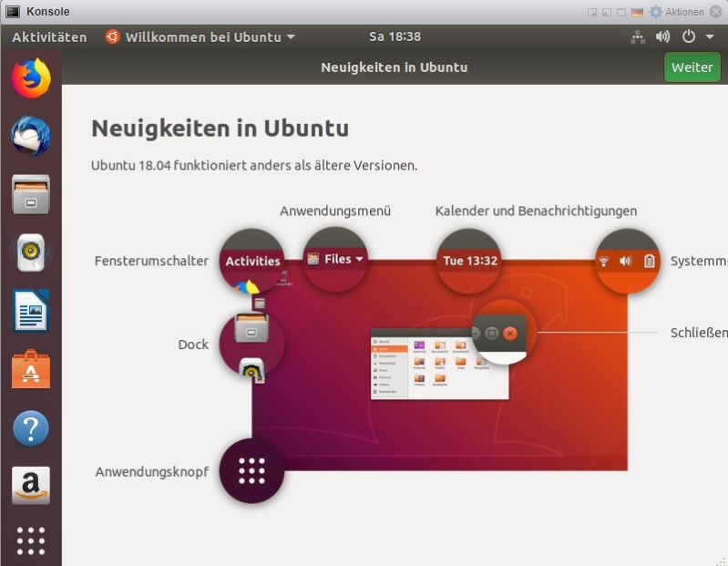Open Ubuntu Software store in the dock
The height and width of the screenshot is (566, 728).
point(31,370)
